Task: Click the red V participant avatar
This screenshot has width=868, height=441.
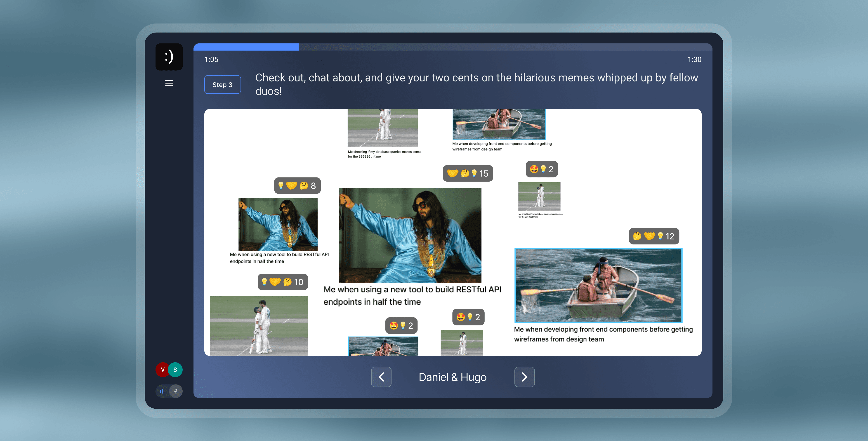Action: pos(162,370)
